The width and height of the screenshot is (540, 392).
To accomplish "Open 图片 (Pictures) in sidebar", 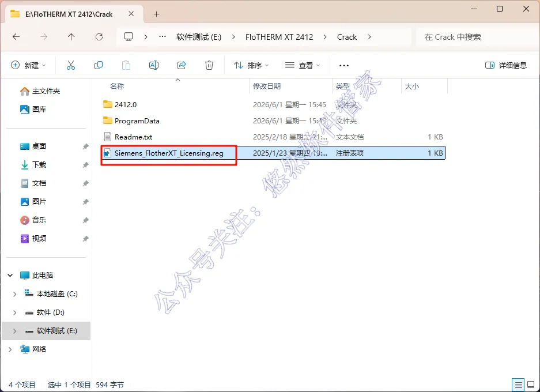I will coord(33,202).
